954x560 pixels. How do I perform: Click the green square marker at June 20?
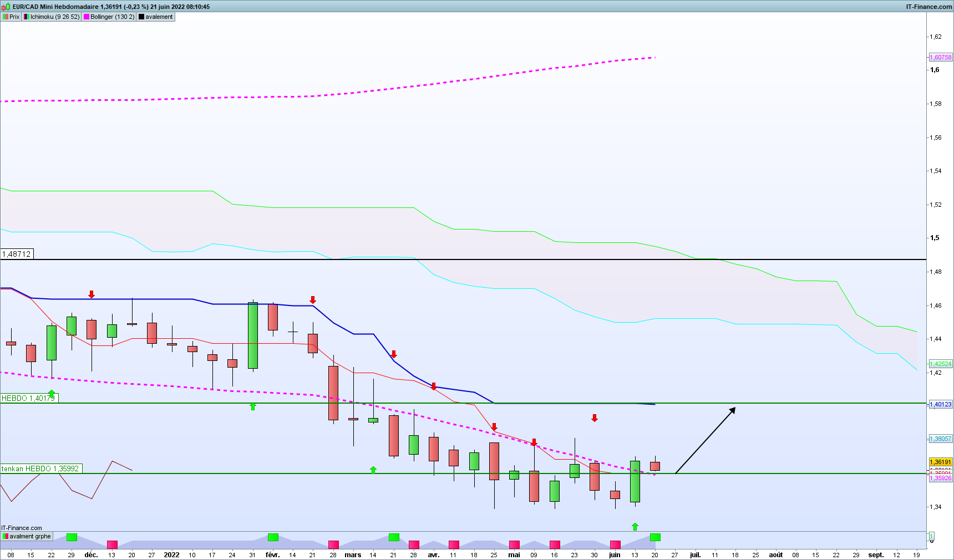click(x=655, y=537)
